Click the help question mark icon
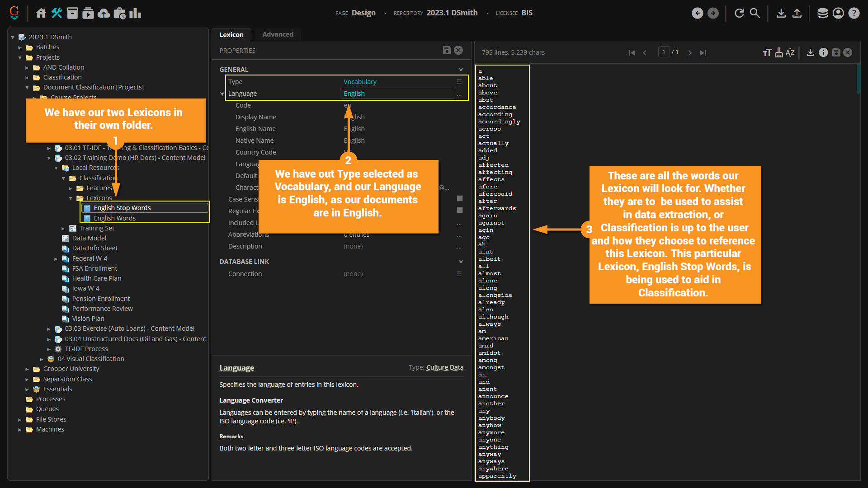 (x=854, y=13)
